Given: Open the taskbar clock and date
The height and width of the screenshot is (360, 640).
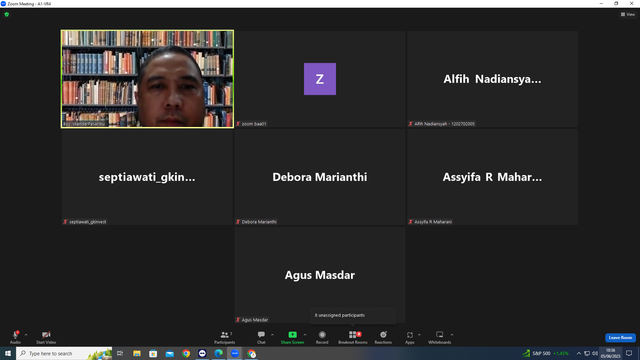Looking at the screenshot, I should (x=610, y=353).
